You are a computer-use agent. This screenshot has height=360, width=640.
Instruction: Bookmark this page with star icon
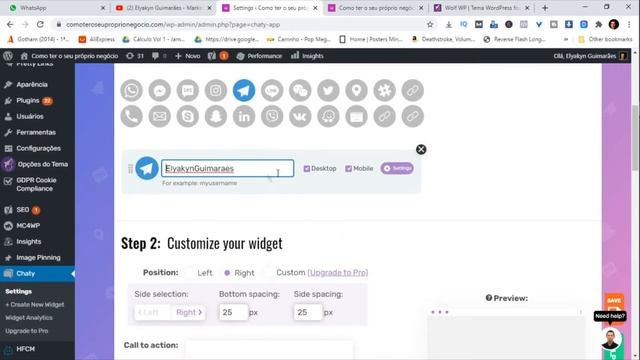coord(430,24)
